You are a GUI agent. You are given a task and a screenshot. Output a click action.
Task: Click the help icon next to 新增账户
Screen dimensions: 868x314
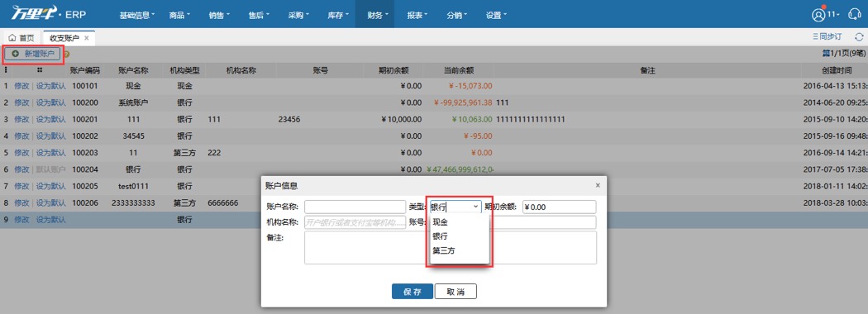[66, 54]
